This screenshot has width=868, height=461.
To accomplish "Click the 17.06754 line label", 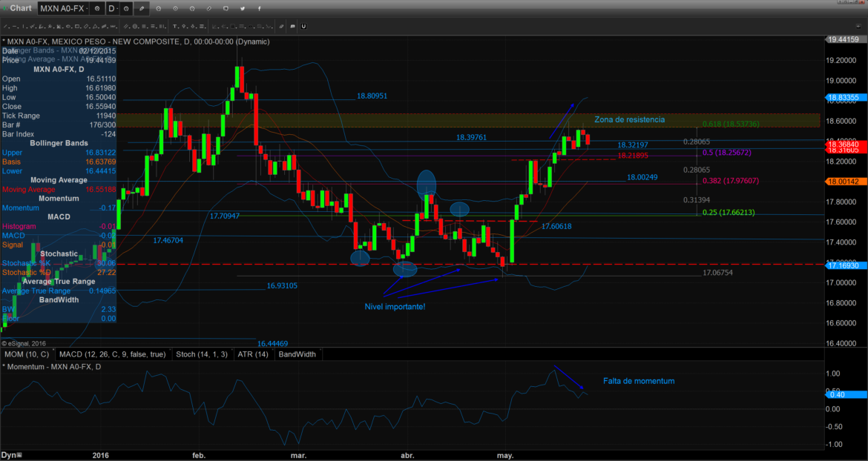I will click(717, 273).
